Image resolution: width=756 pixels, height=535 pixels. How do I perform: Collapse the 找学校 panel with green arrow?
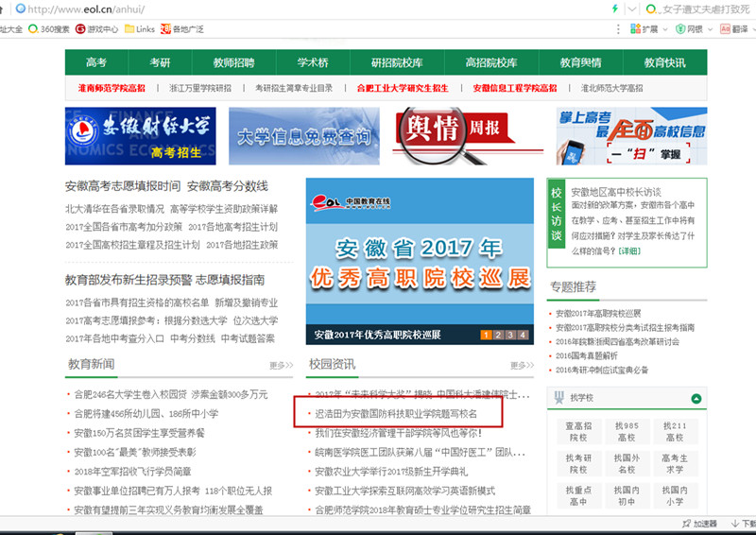tap(696, 399)
